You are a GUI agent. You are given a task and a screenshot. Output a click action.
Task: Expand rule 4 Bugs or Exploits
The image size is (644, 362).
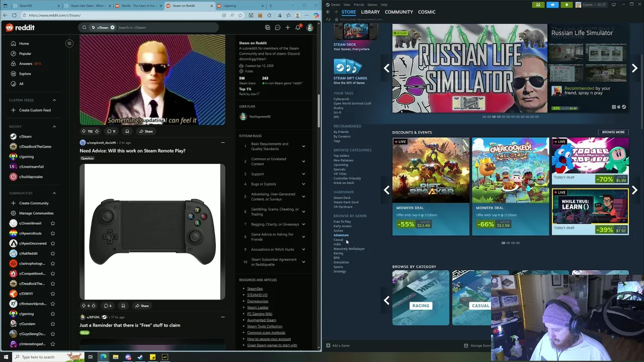pos(303,184)
